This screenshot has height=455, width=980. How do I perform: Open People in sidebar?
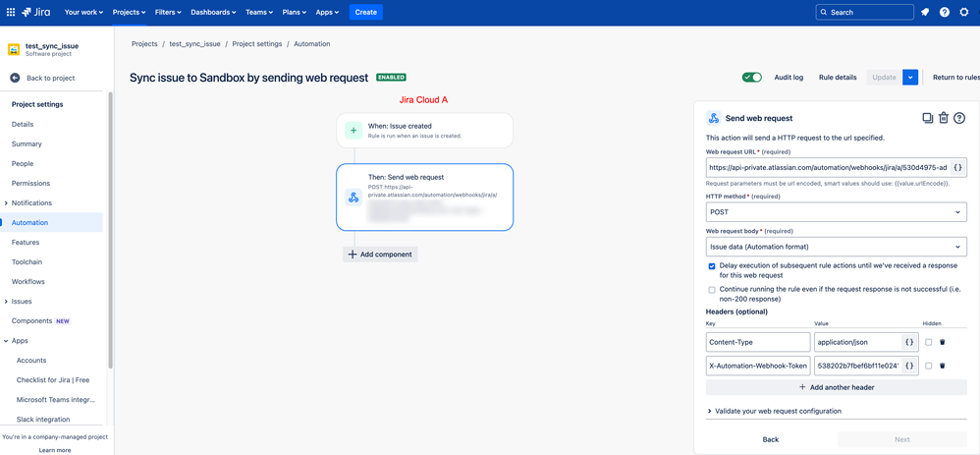(x=23, y=163)
